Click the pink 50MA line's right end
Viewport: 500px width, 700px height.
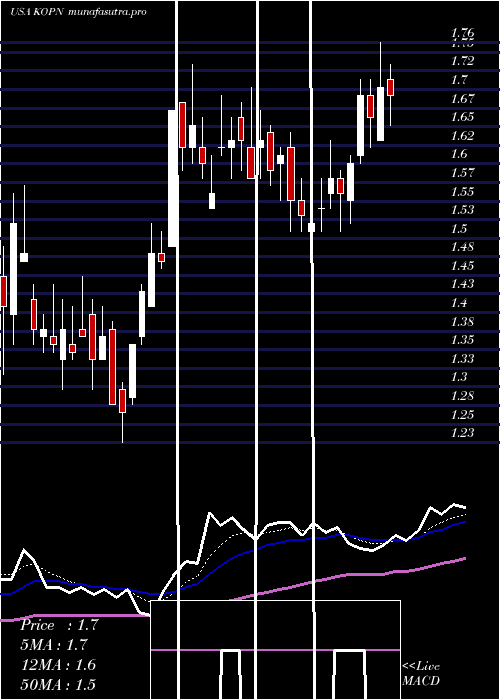pyautogui.click(x=465, y=558)
